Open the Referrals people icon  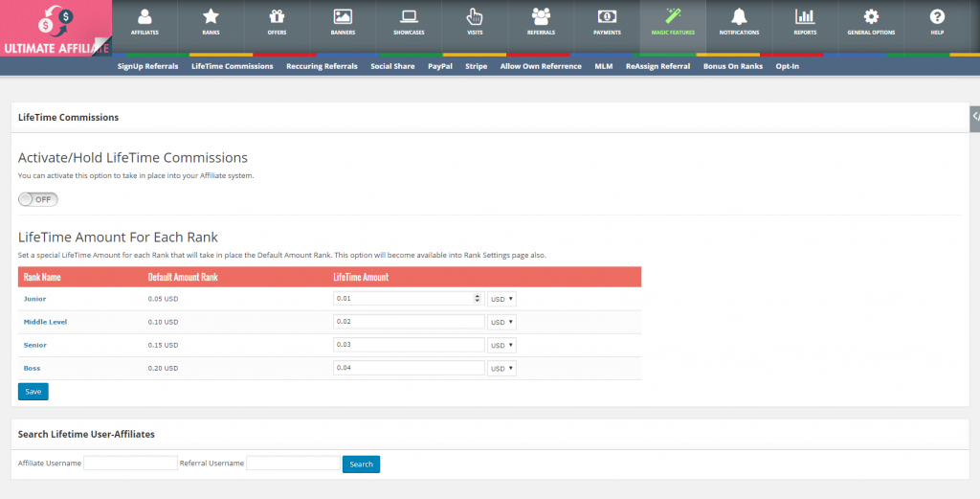pos(541,17)
